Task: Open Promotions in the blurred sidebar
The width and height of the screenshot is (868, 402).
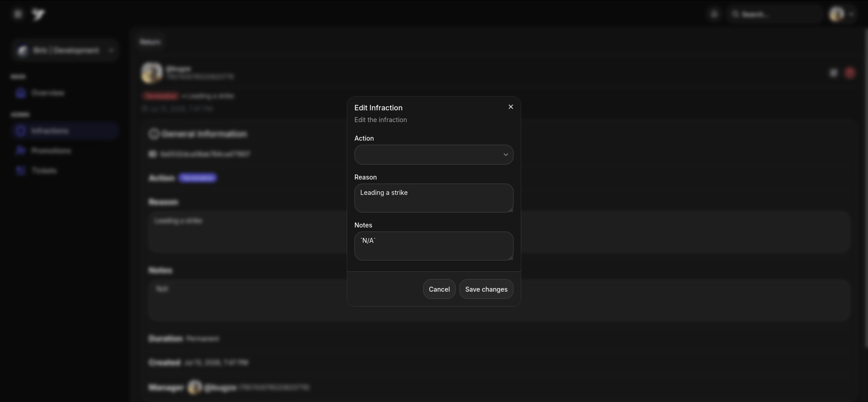Action: coord(66,151)
